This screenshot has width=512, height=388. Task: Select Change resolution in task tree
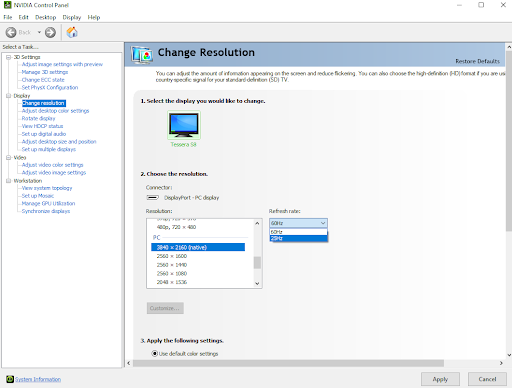pyautogui.click(x=43, y=103)
